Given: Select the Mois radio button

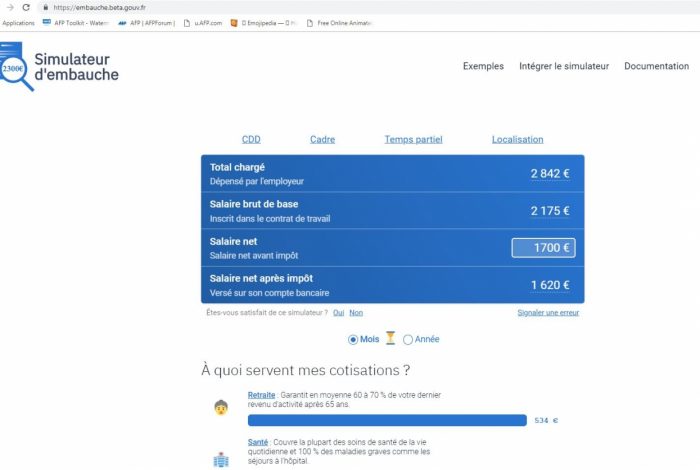Looking at the screenshot, I should tap(354, 339).
